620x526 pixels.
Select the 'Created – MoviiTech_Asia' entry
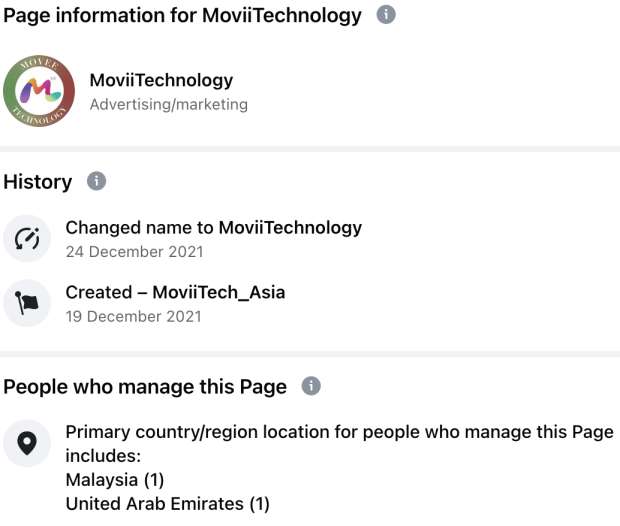tap(175, 292)
